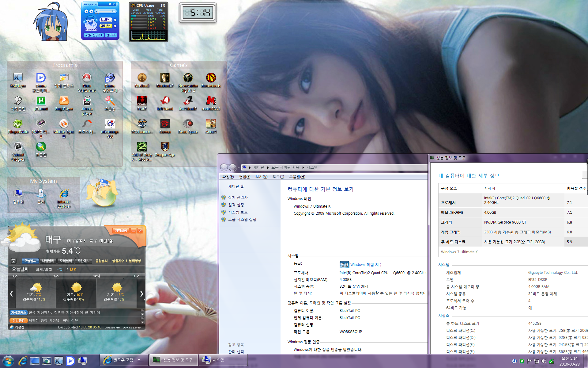588x368 pixels.
Task: Launch the metro2033 game shortcut
Action: point(211,103)
